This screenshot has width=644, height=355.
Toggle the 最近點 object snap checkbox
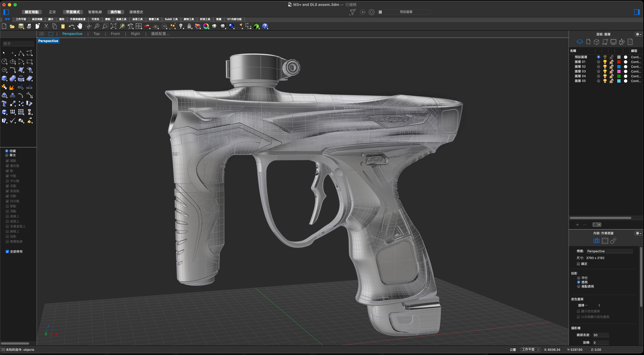point(7,166)
